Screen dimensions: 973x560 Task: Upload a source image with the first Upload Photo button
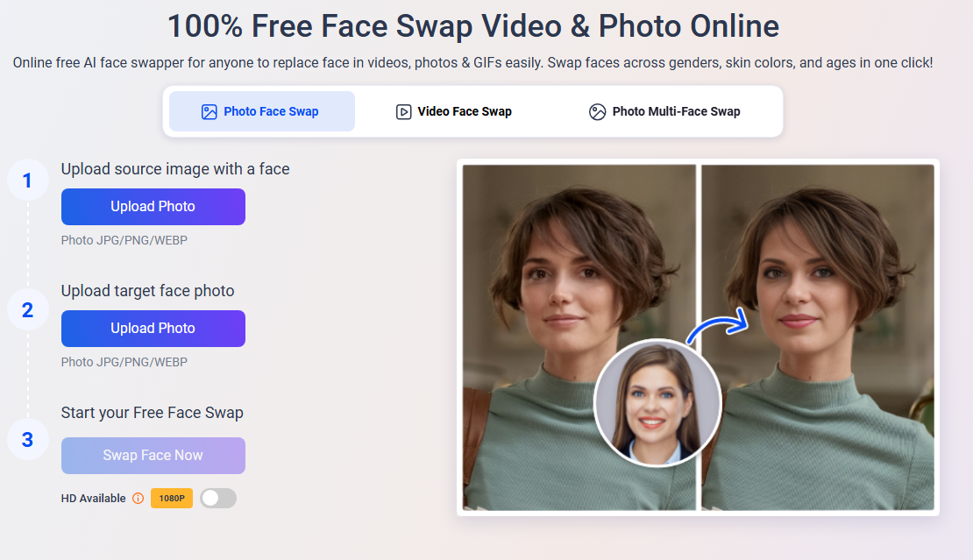[153, 206]
